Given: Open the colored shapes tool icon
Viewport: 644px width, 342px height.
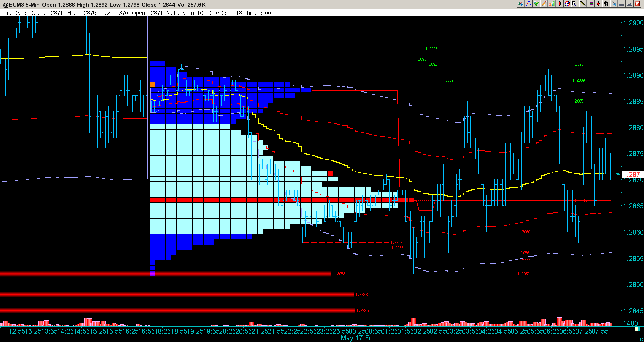Looking at the screenshot, I should (x=521, y=4).
